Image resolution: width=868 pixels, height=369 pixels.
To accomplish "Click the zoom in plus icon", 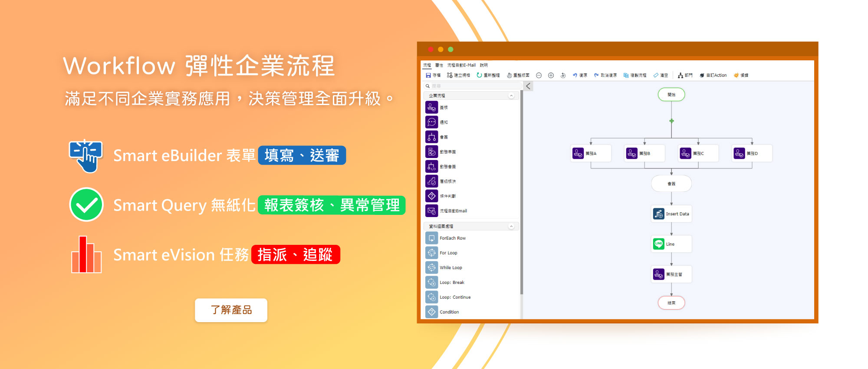I will (551, 76).
